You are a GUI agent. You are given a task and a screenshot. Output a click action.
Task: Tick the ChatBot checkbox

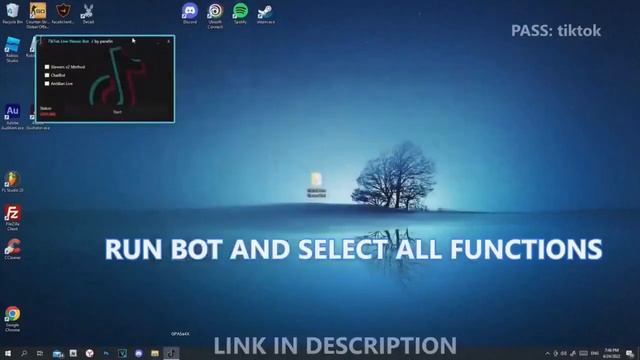47,75
